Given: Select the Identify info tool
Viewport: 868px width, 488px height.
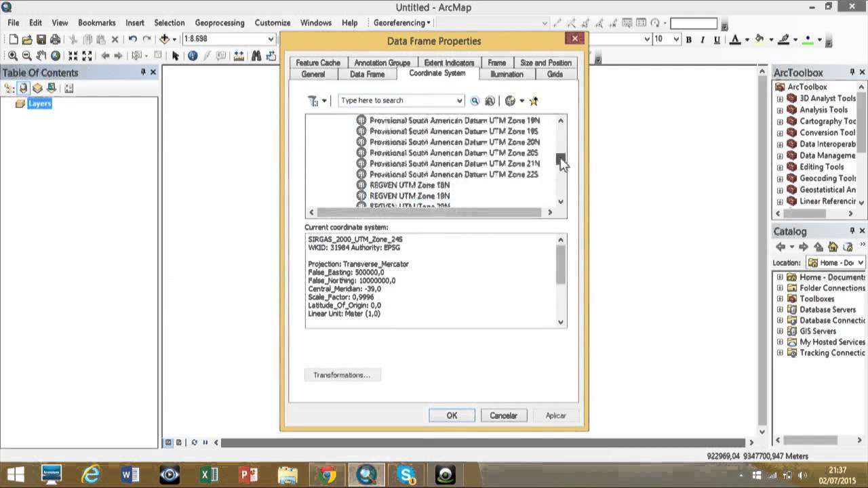Looking at the screenshot, I should (193, 56).
